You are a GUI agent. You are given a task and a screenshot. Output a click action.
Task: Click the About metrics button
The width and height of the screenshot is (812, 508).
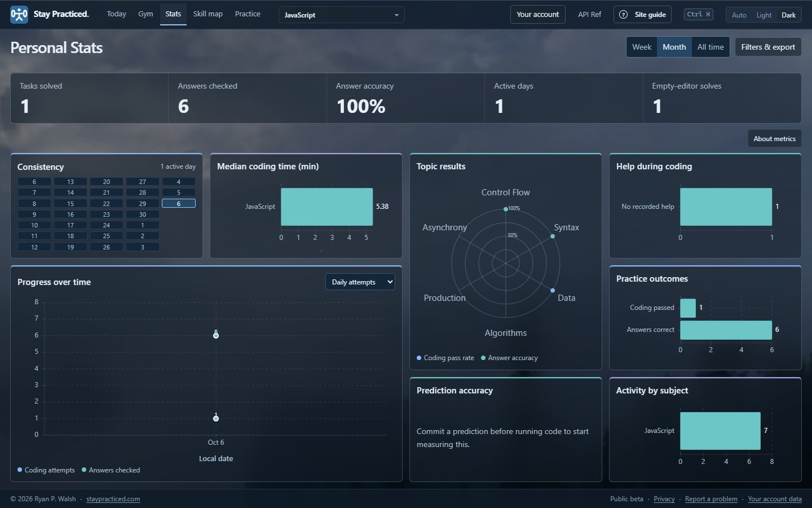(x=774, y=138)
